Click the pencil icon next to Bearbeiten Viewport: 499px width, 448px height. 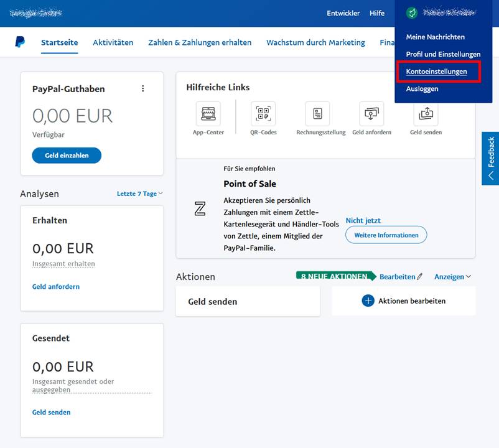click(420, 276)
